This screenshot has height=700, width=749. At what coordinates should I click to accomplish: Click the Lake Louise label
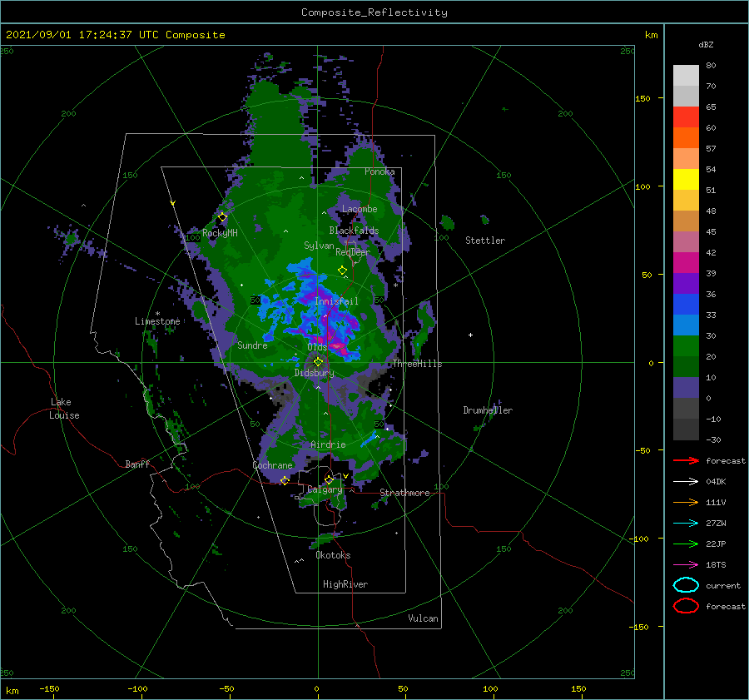pos(64,409)
